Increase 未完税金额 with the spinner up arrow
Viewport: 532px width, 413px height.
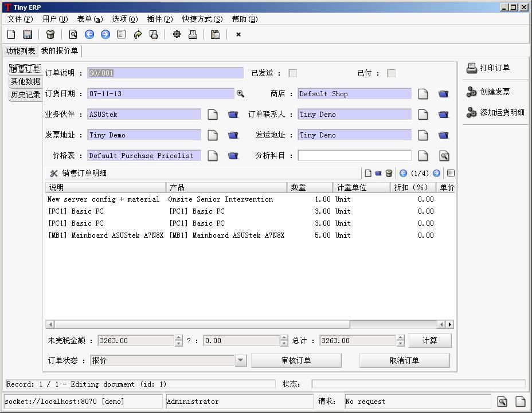179,337
